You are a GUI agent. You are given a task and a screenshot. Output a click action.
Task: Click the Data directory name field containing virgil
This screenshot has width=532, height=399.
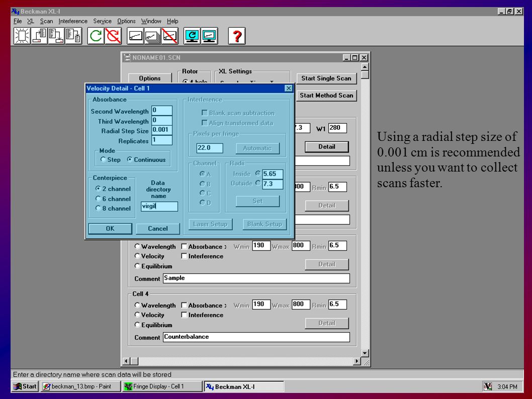point(159,206)
